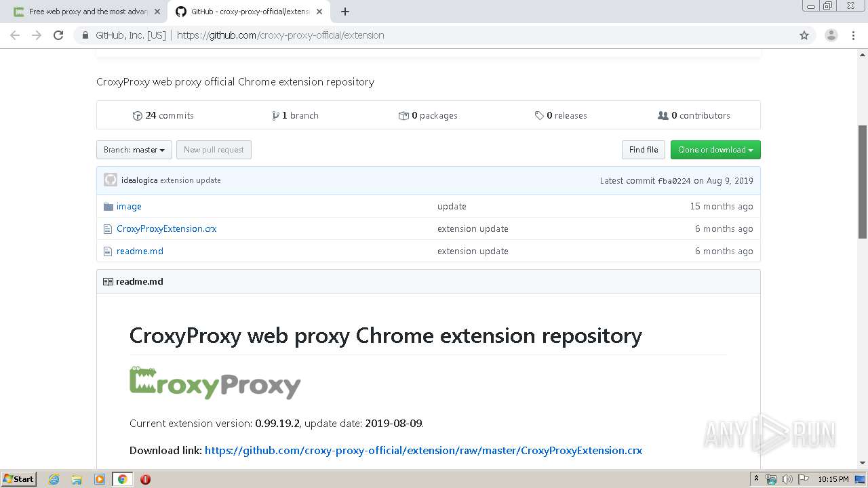The width and height of the screenshot is (868, 488).
Task: Click the Find file button
Action: [x=644, y=150]
